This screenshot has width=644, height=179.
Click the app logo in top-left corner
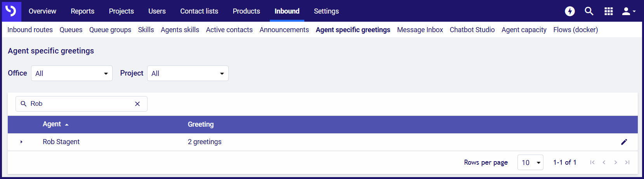(x=11, y=11)
